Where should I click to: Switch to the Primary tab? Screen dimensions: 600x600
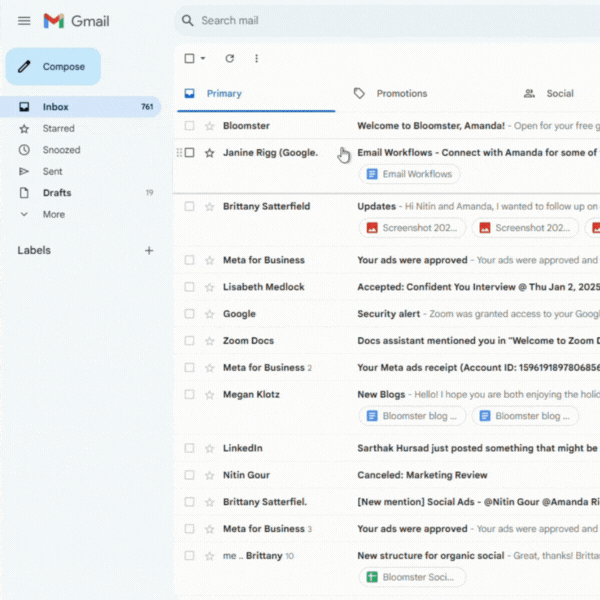pyautogui.click(x=256, y=94)
